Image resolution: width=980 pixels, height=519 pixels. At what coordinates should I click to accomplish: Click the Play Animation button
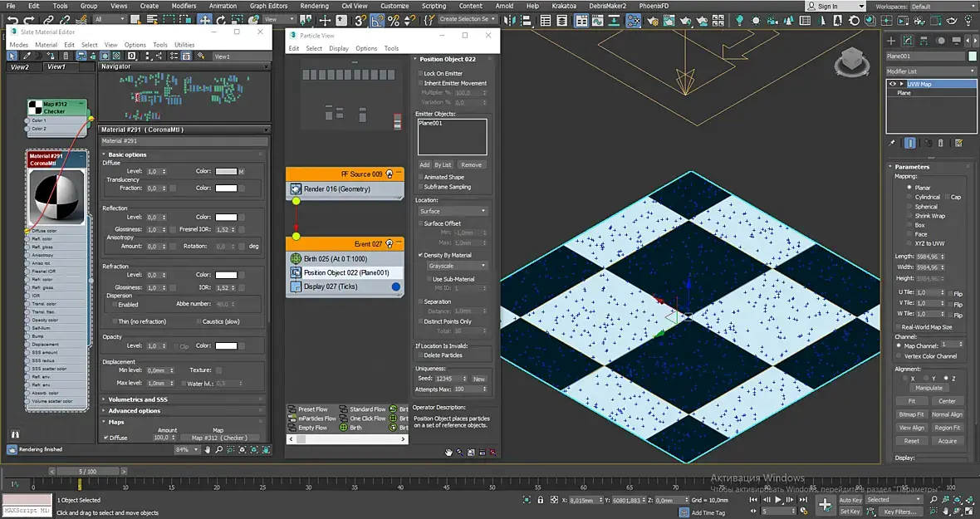(x=778, y=500)
